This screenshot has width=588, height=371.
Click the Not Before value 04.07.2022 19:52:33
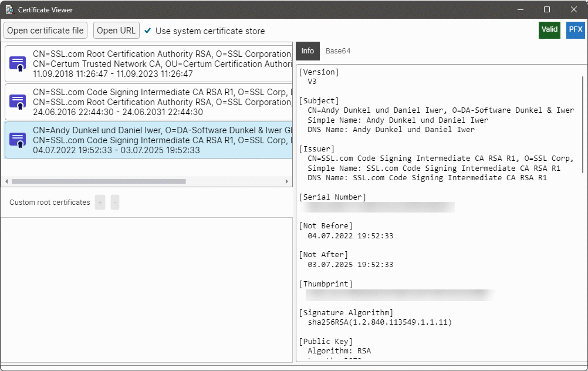[350, 236]
